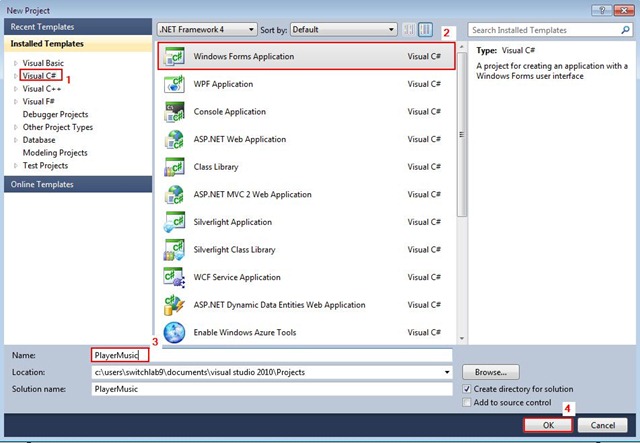Open the Sort by Default dropdown
The height and width of the screenshot is (443, 640).
pos(344,29)
